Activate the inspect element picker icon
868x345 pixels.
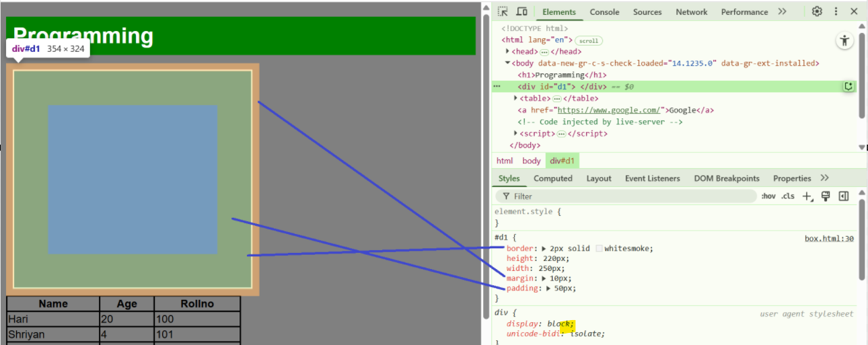503,11
